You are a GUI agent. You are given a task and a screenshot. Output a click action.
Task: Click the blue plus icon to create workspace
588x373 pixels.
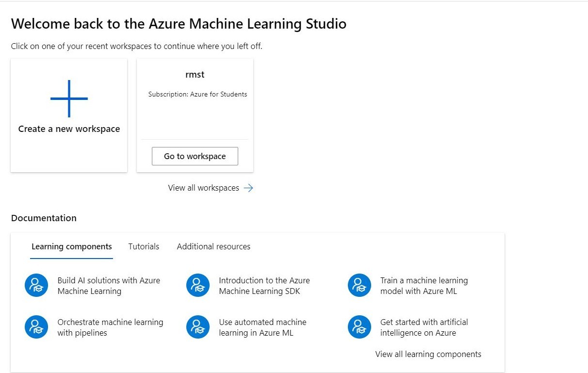tap(69, 98)
